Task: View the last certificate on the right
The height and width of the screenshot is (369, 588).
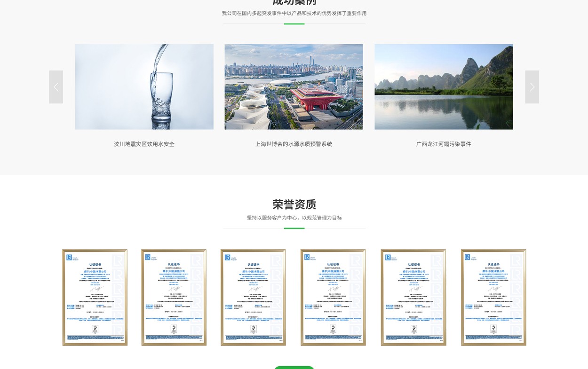Action: [x=493, y=297]
